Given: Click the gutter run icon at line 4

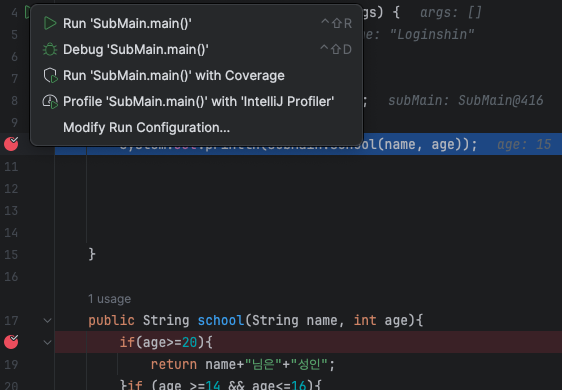Looking at the screenshot, I should (x=27, y=12).
